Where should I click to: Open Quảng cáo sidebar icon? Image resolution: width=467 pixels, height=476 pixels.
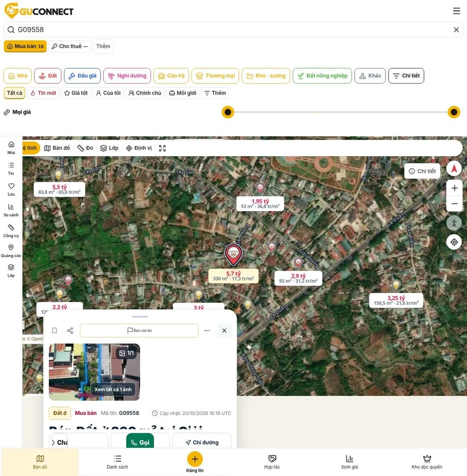11,251
